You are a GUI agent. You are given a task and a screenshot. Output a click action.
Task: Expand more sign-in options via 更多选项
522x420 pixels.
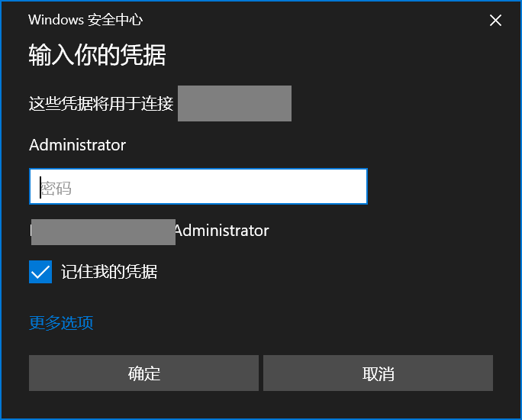[61, 323]
